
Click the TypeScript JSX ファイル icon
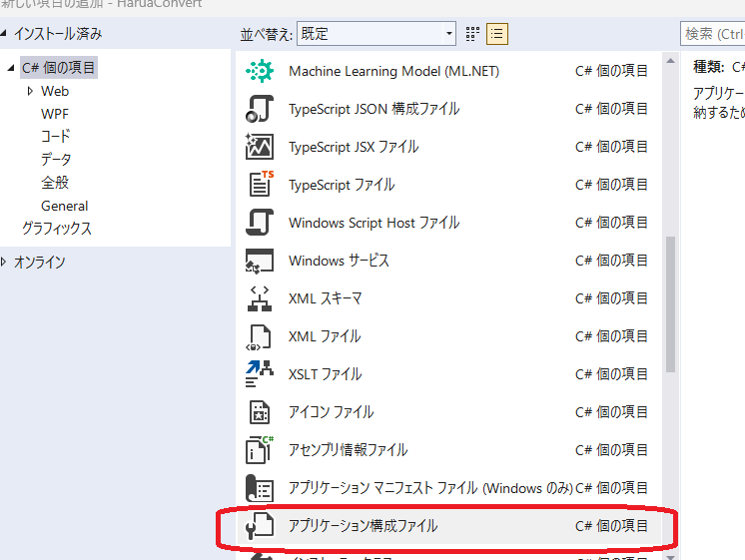click(260, 147)
